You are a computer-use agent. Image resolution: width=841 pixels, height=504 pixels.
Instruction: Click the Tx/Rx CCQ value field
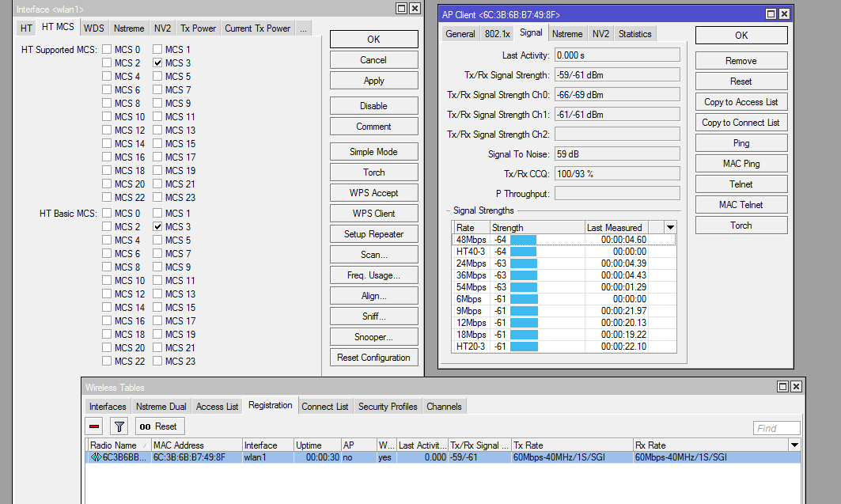[x=617, y=174]
